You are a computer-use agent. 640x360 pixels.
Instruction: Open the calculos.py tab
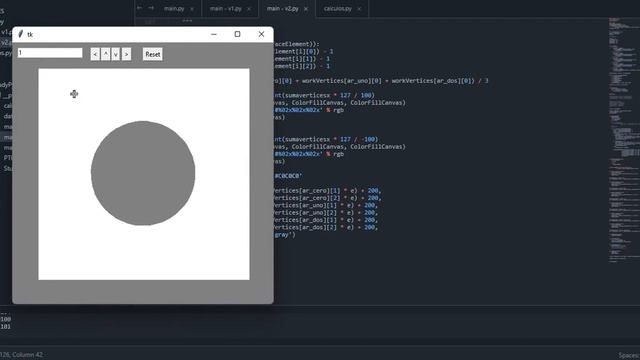338,9
